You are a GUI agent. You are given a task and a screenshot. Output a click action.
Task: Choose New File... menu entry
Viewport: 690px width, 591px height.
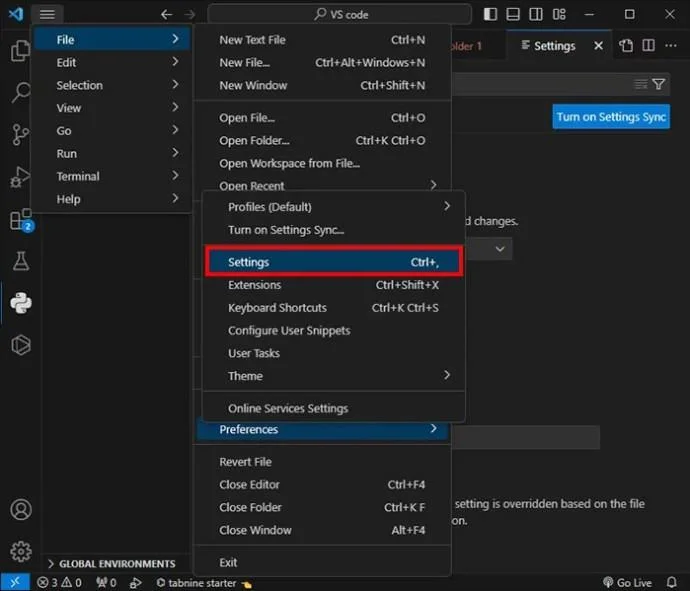tap(323, 62)
